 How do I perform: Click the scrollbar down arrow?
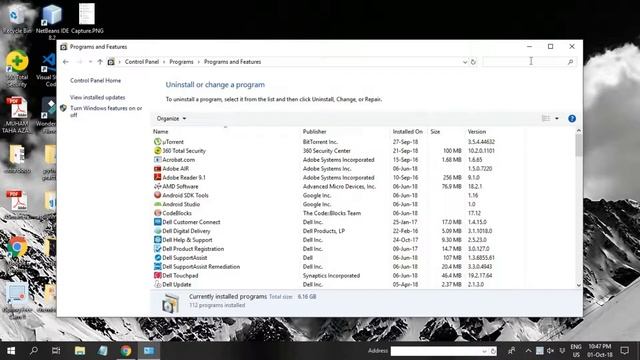point(578,285)
